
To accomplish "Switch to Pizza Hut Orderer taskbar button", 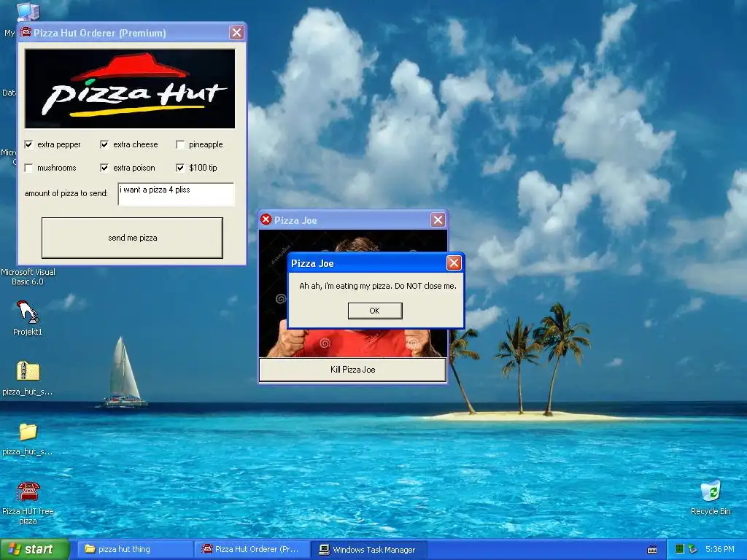I will pyautogui.click(x=252, y=549).
